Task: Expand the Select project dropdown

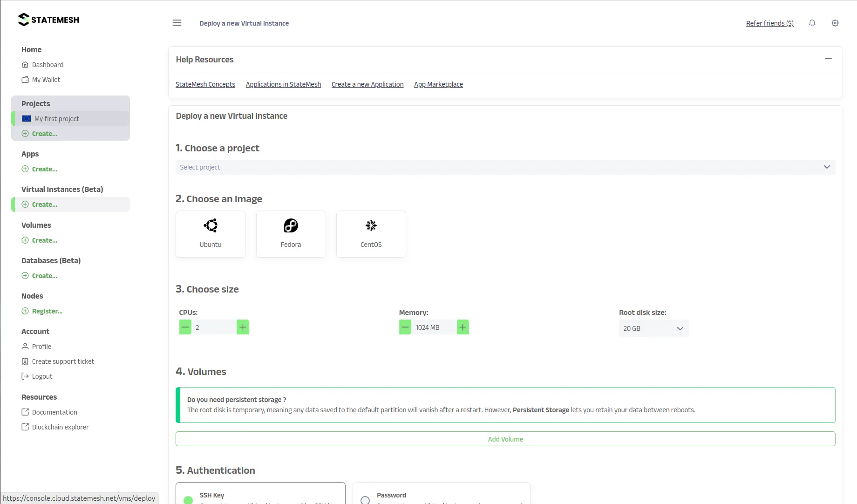Action: tap(505, 167)
